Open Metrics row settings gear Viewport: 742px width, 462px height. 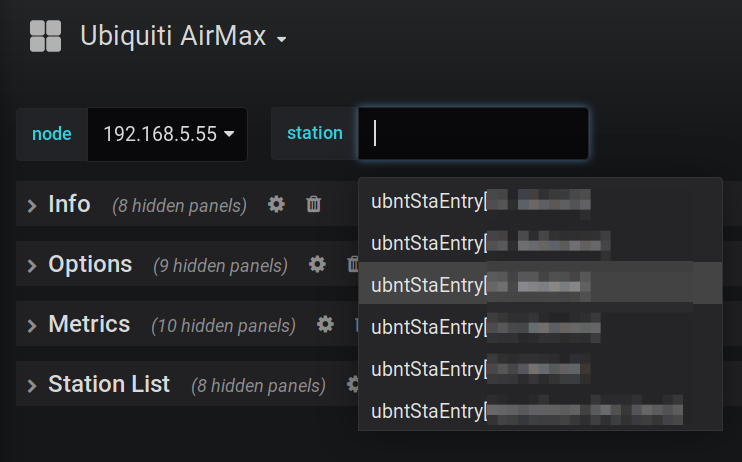pyautogui.click(x=325, y=325)
